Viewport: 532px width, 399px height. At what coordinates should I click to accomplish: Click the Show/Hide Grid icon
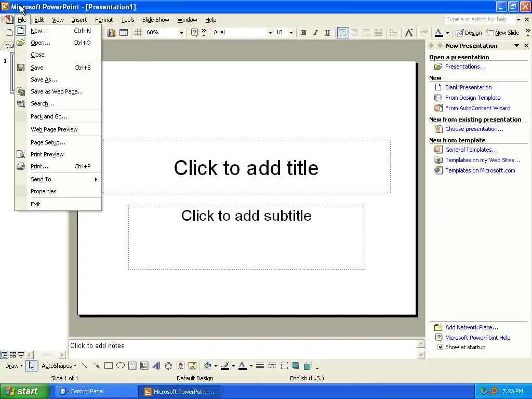tap(138, 33)
